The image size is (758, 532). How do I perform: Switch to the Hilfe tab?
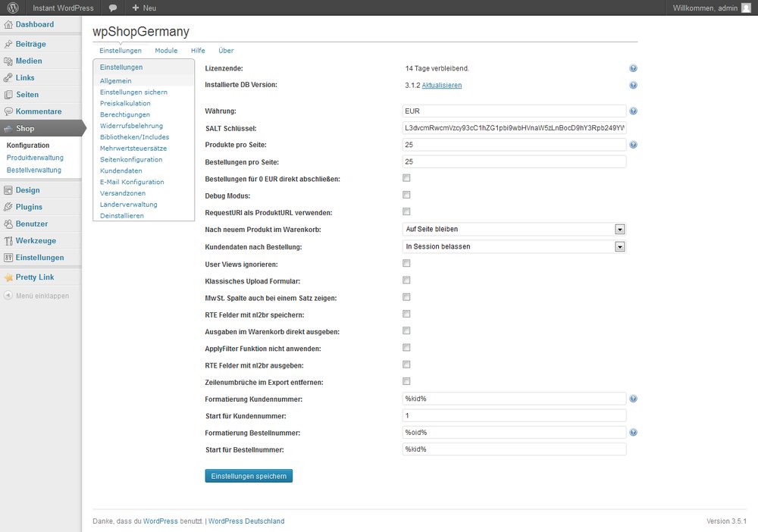[198, 50]
